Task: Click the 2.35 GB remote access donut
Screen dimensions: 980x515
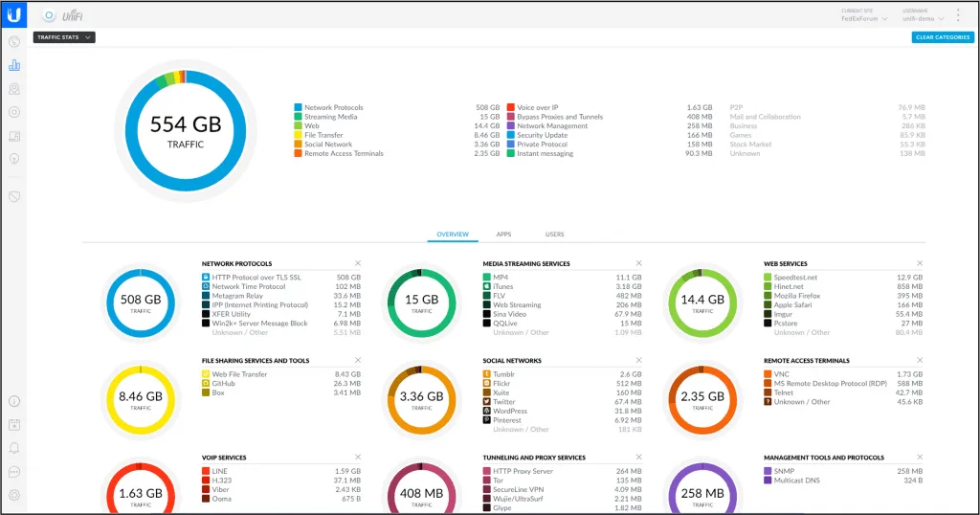Action: click(x=702, y=400)
